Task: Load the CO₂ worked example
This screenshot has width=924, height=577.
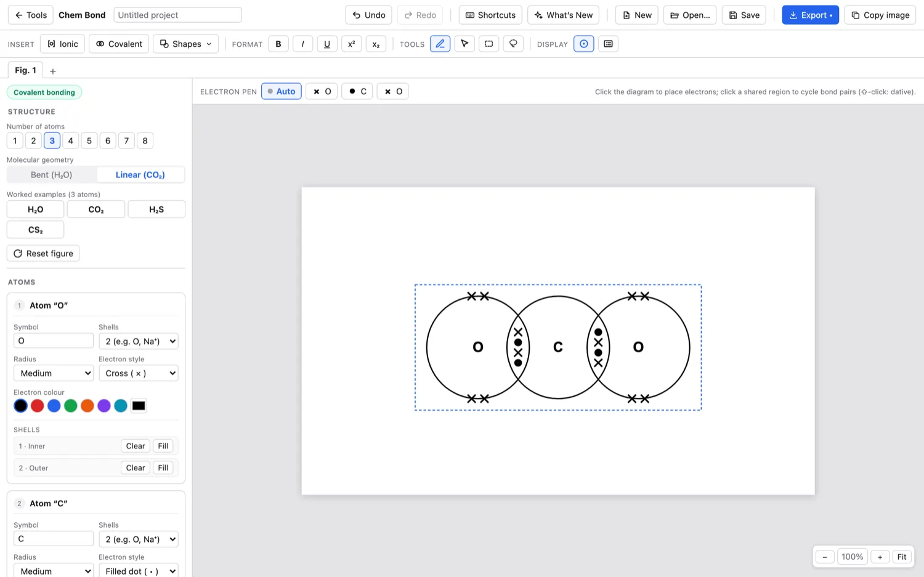Action: coord(96,209)
